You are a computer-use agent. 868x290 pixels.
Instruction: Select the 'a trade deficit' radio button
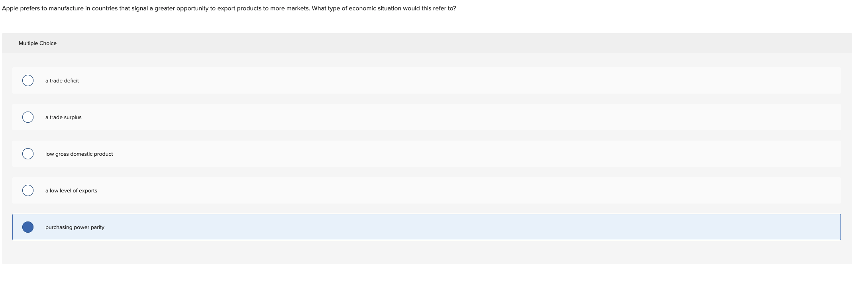(27, 80)
